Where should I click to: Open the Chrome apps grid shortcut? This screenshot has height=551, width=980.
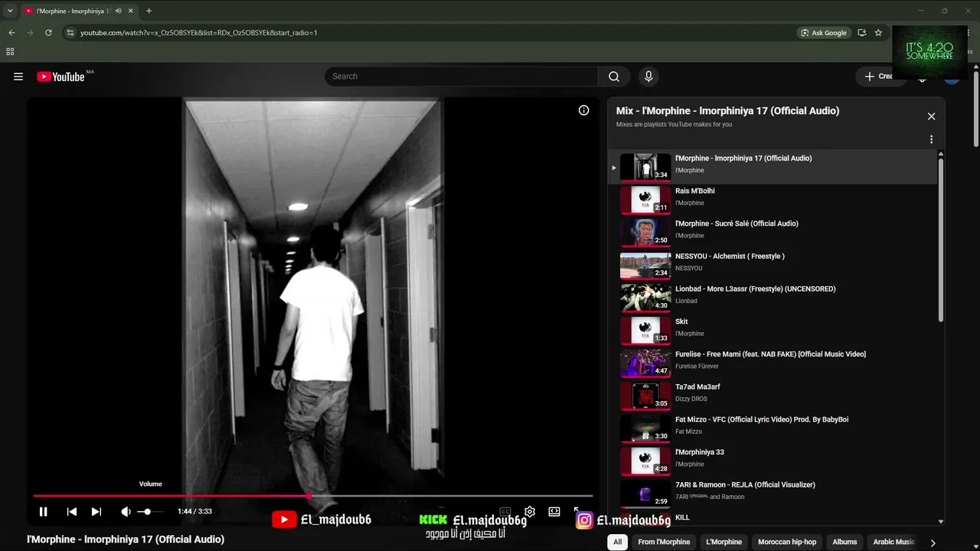10,52
